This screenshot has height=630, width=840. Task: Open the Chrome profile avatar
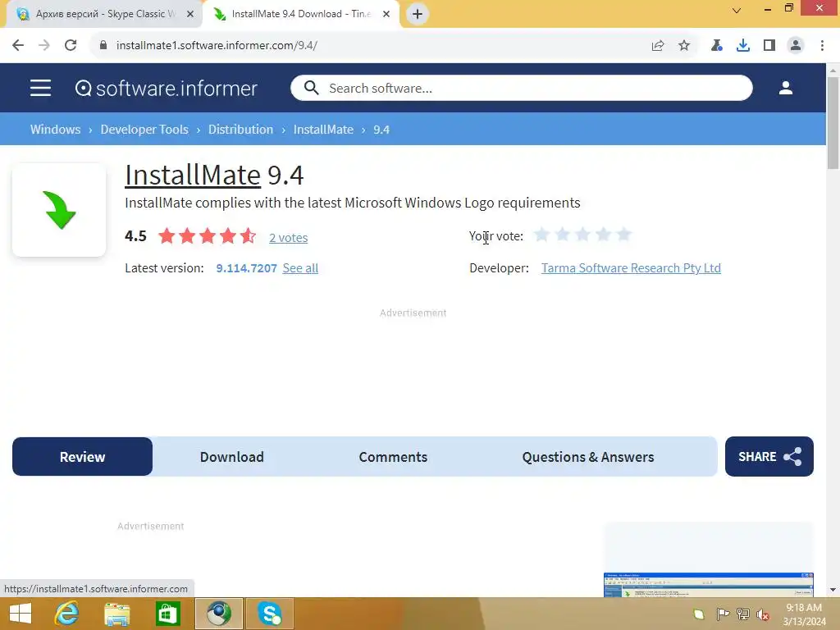pos(796,46)
